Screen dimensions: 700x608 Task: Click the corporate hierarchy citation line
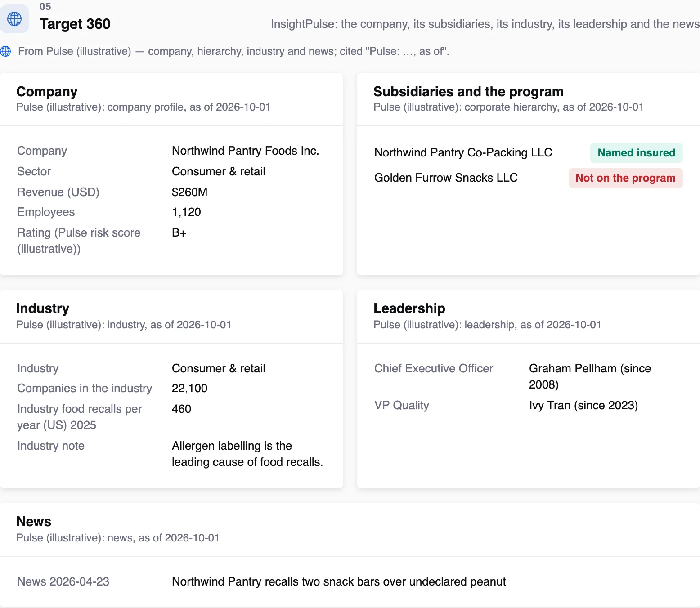[508, 107]
